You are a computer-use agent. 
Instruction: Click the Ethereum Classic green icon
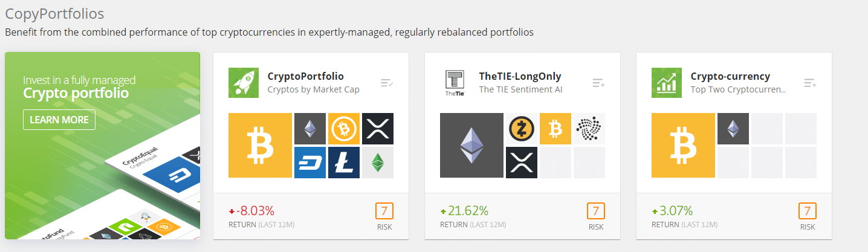tap(377, 163)
